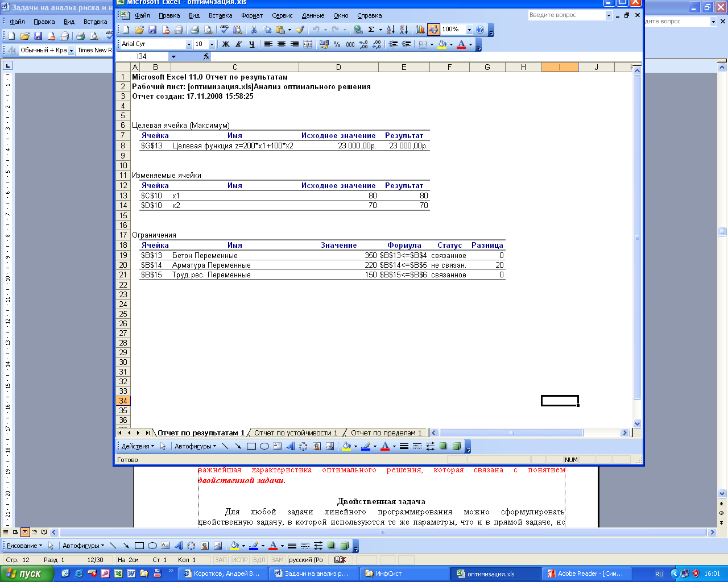Switch to sheet Отчет по пределам 1
The width and height of the screenshot is (728, 582).
click(x=386, y=433)
